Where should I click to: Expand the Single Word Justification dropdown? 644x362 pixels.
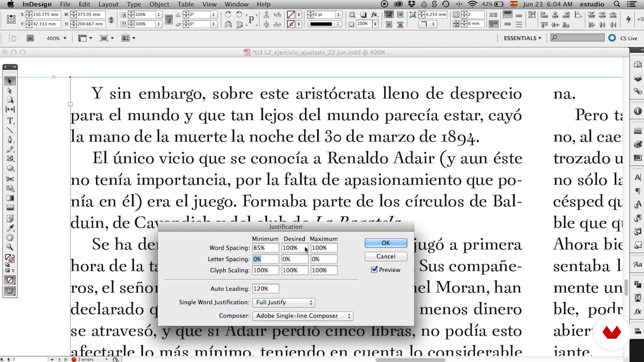(283, 302)
